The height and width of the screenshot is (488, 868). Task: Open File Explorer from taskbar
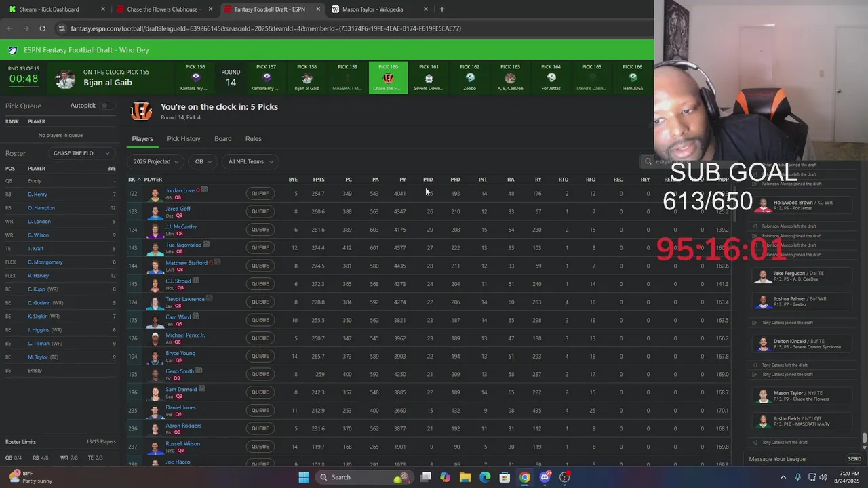click(465, 477)
